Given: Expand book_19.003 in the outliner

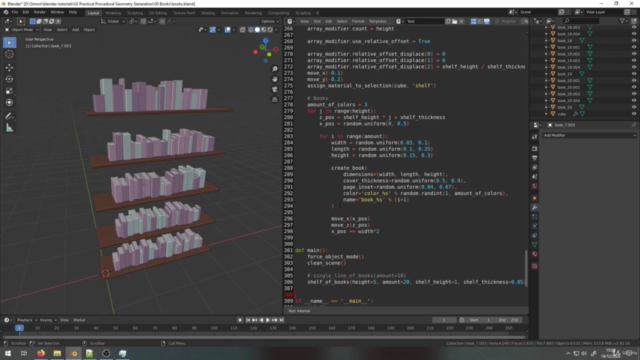Looking at the screenshot, I should click(x=546, y=60).
